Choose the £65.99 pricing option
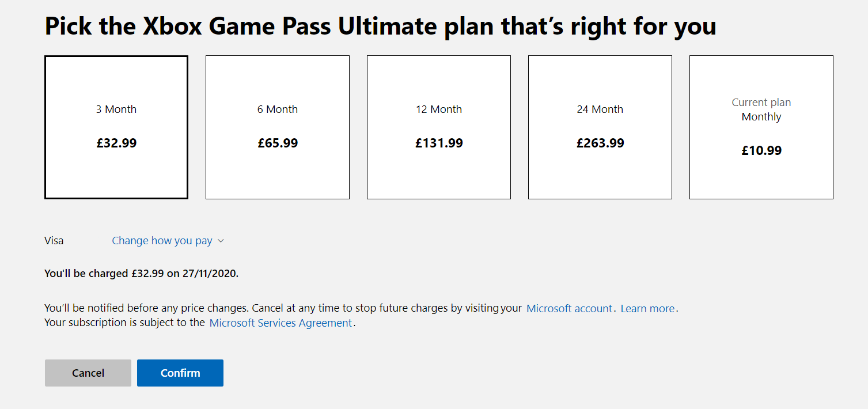Image resolution: width=868 pixels, height=409 pixels. [x=278, y=143]
